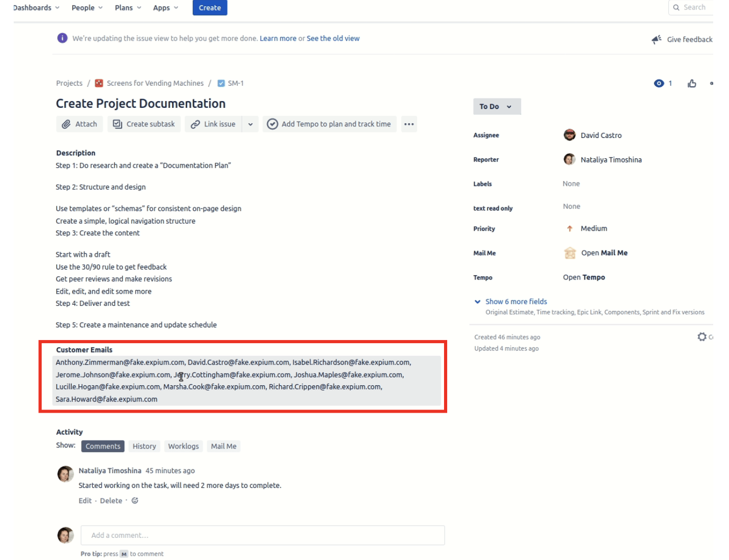The height and width of the screenshot is (560, 729).
Task: Click the info icon in the update banner
Action: pyautogui.click(x=62, y=38)
